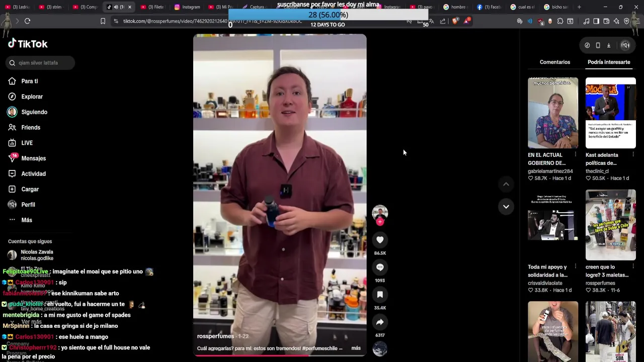Image resolution: width=644 pixels, height=362 pixels.
Task: Open Kast adelanta políticas video thumbnail
Action: 610,113
